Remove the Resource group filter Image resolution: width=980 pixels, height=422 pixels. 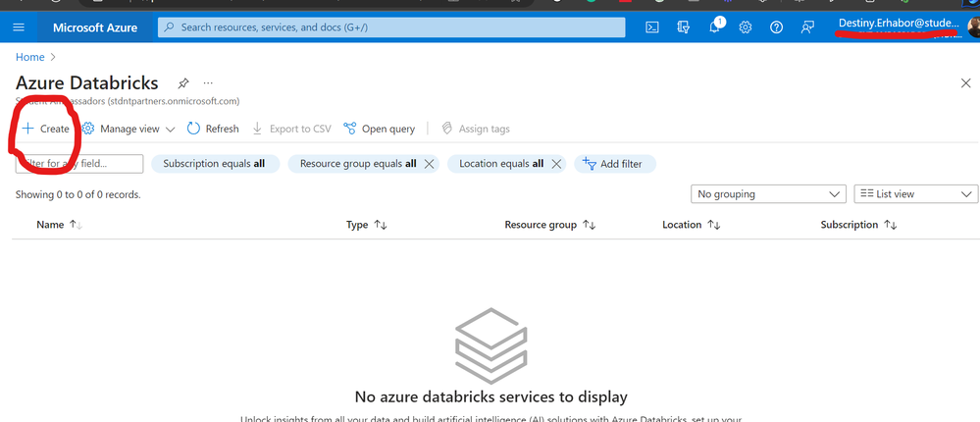pyautogui.click(x=429, y=164)
